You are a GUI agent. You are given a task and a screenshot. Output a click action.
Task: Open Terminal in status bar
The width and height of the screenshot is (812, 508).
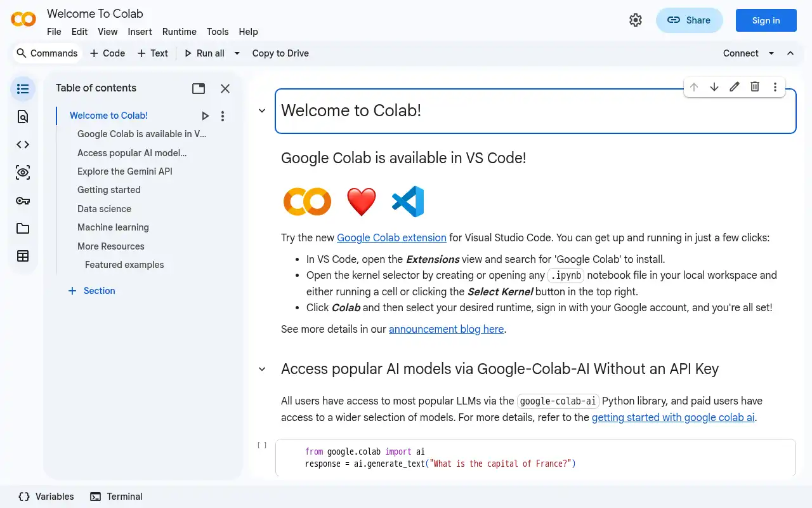coord(116,497)
